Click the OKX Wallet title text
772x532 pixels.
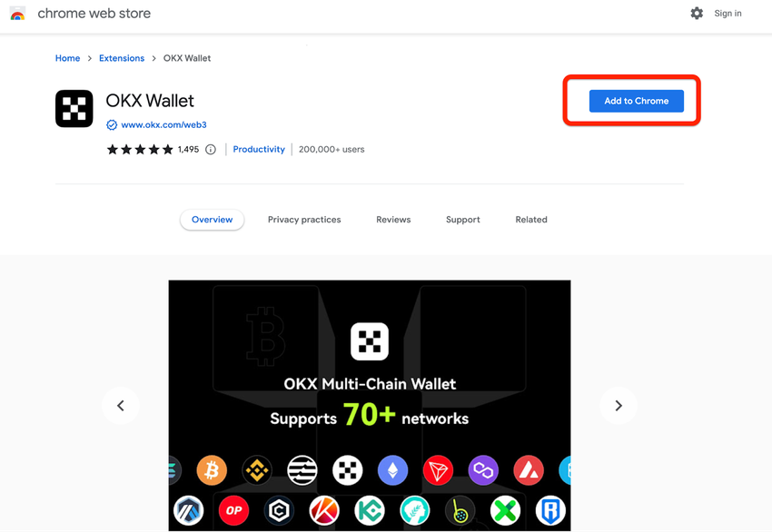tap(150, 101)
